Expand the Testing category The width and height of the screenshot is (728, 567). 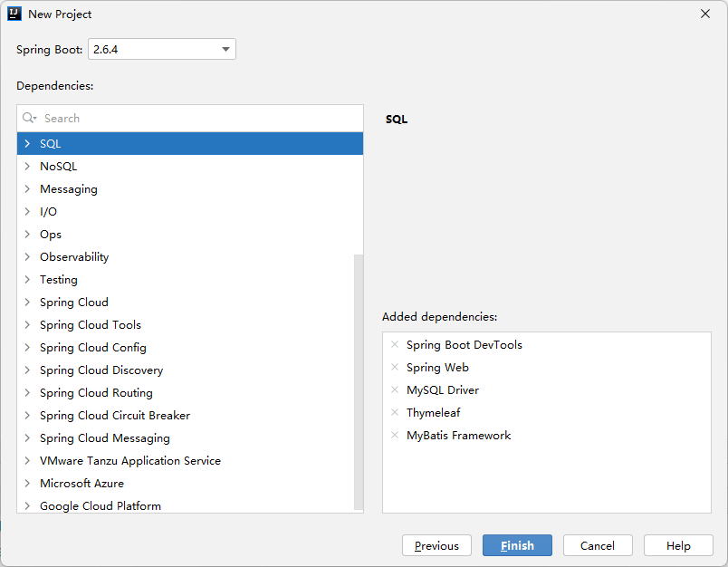tap(27, 280)
